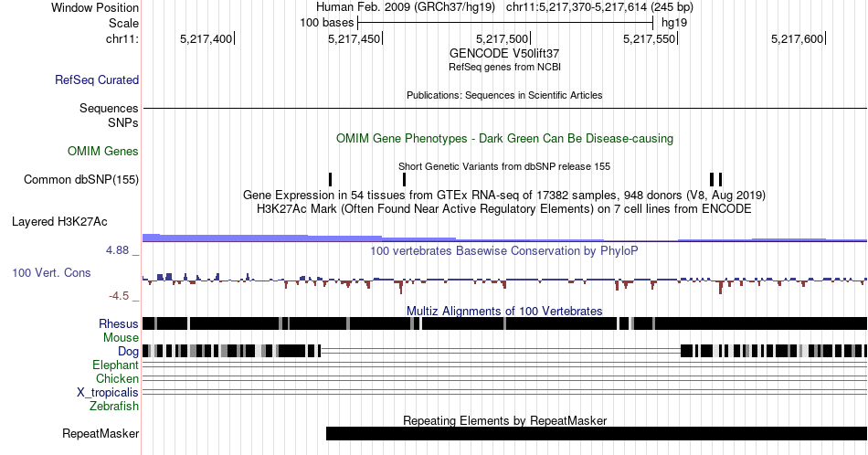Click the OMIM Gene Phenotypes track title
The image size is (868, 455).
[x=504, y=138]
